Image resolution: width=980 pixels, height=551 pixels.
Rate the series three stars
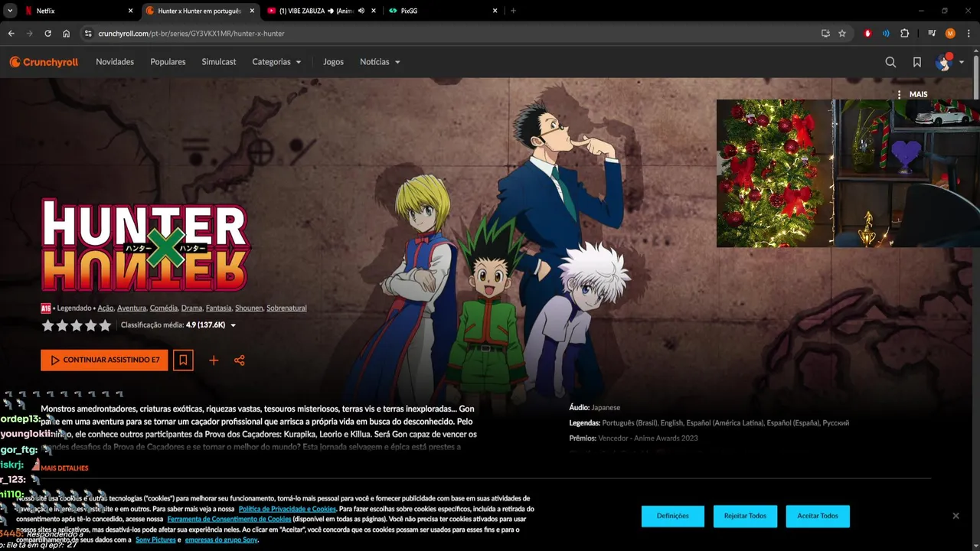pyautogui.click(x=77, y=325)
